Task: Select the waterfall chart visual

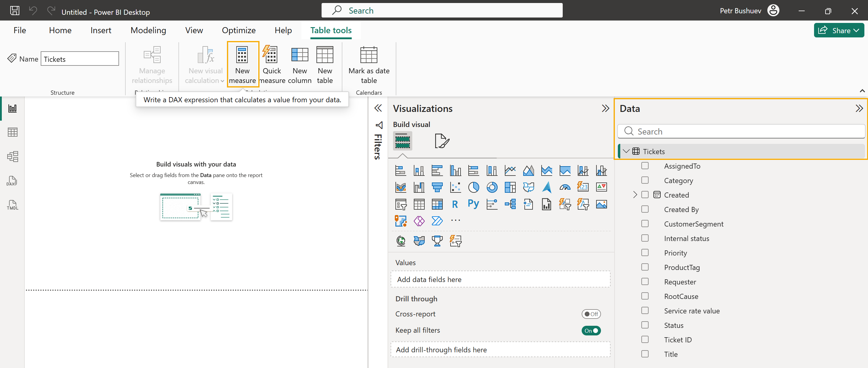Action: click(x=419, y=187)
